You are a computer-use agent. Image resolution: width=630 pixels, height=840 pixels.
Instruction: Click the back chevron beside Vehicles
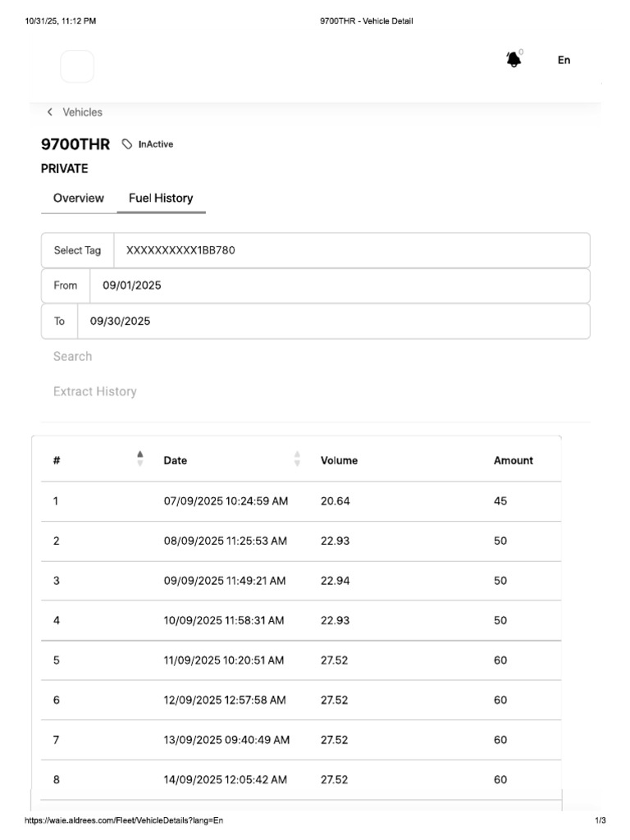tap(50, 112)
